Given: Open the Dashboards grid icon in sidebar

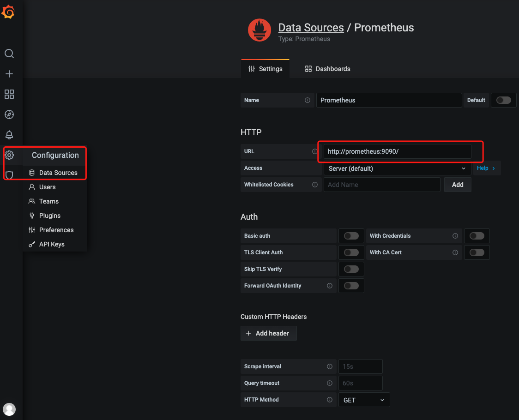Looking at the screenshot, I should coord(9,94).
